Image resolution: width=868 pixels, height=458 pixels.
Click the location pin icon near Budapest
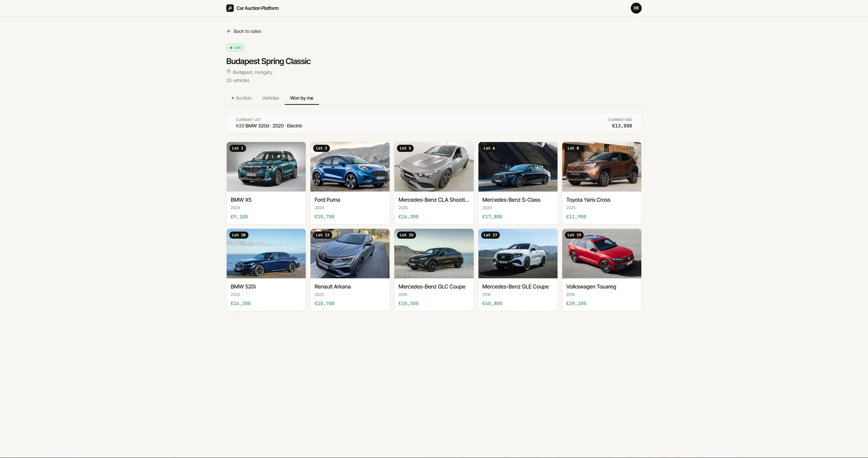tap(229, 72)
